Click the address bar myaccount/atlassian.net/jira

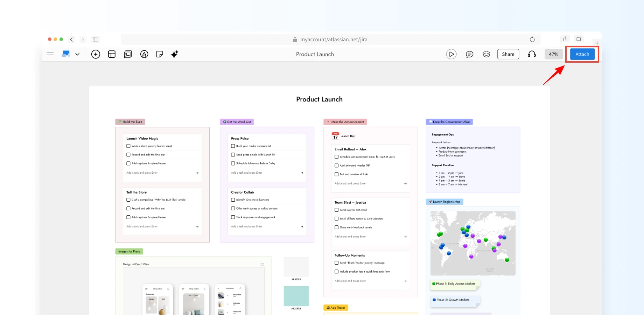click(x=330, y=40)
